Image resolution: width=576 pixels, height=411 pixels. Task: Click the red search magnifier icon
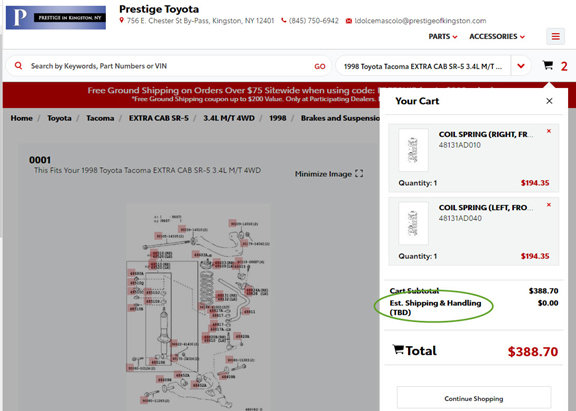(x=18, y=66)
